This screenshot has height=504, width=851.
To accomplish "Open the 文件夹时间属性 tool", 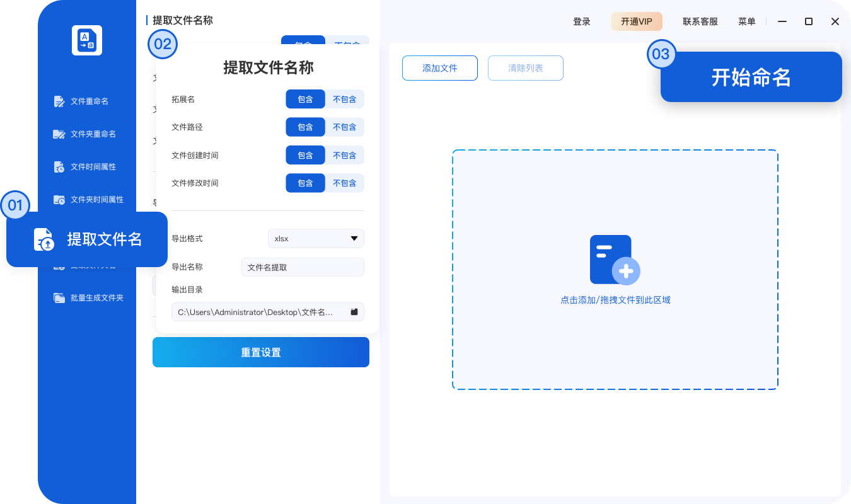I will coord(96,199).
